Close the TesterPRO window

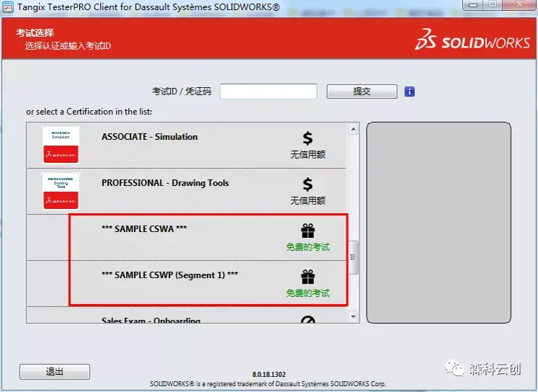[x=519, y=5]
